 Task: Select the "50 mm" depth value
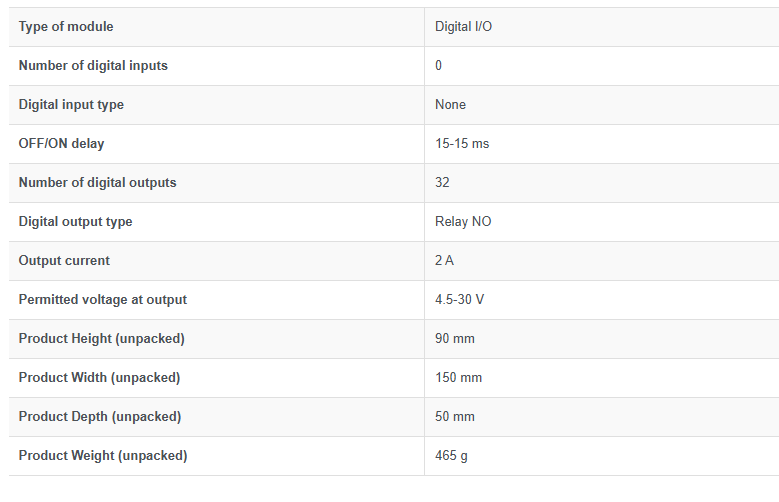(x=454, y=417)
